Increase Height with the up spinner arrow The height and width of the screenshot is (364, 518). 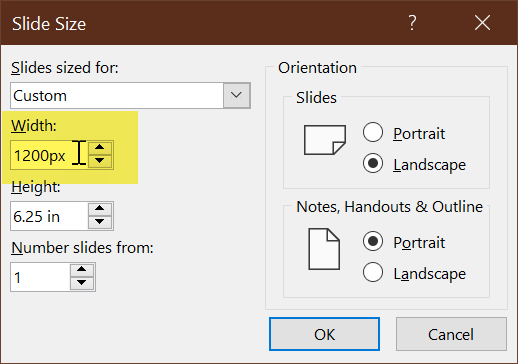pyautogui.click(x=100, y=209)
